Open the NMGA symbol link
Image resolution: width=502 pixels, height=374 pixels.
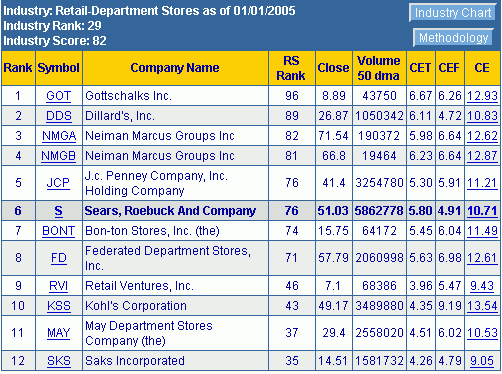click(x=59, y=136)
